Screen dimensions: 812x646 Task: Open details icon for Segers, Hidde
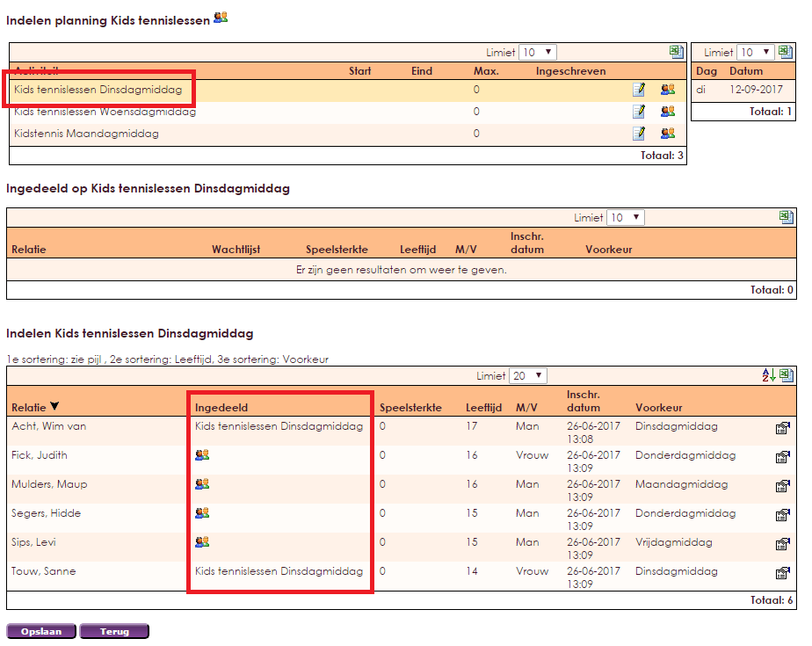pyautogui.click(x=782, y=515)
